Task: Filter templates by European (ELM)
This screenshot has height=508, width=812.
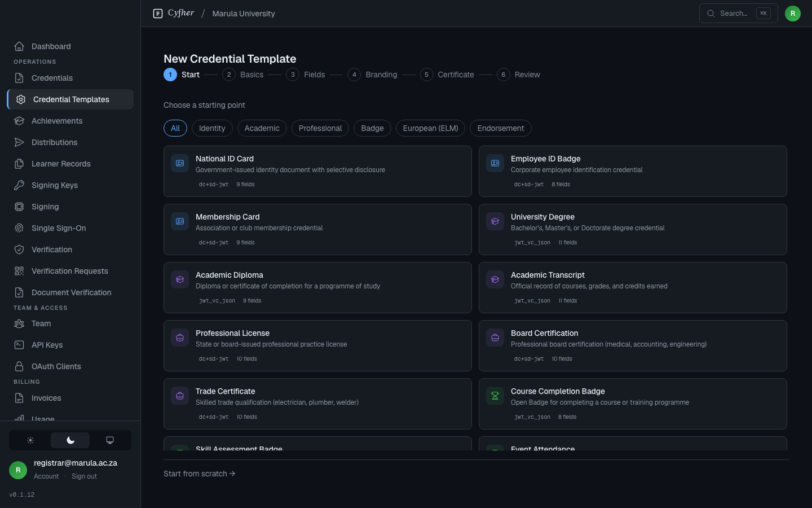Action: 431,128
